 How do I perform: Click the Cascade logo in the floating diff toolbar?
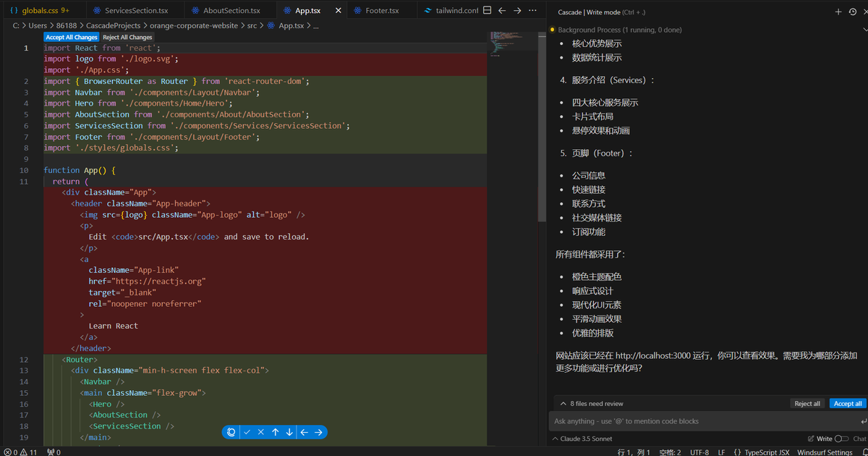[x=231, y=432]
